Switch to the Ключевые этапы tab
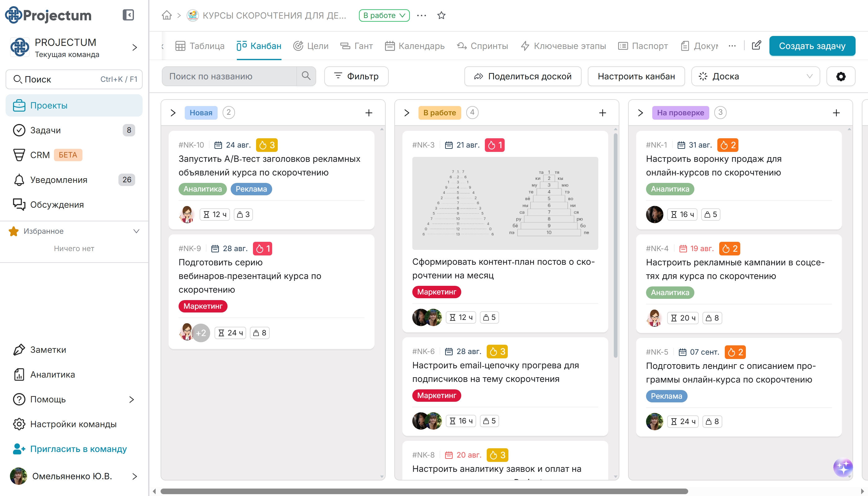 [x=564, y=46]
